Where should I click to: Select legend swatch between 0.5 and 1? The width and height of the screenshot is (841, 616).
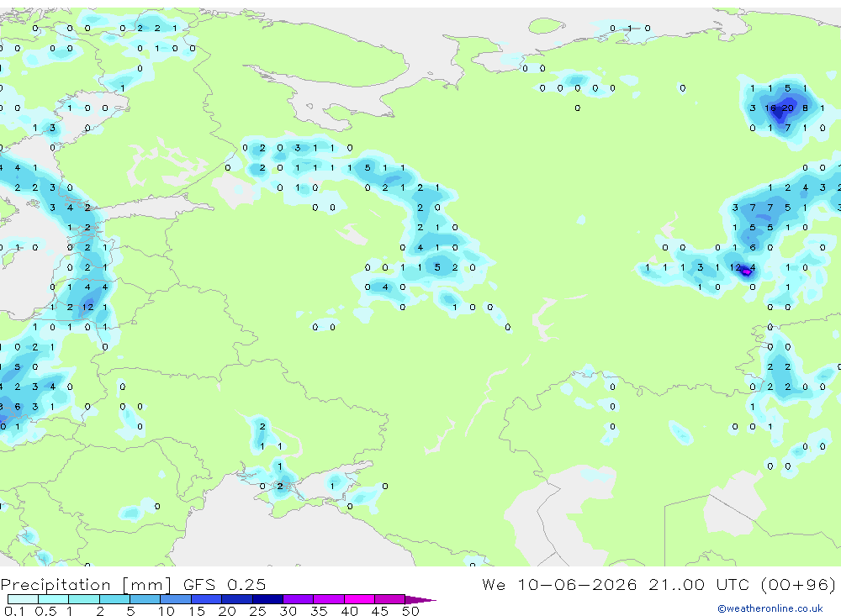54,599
